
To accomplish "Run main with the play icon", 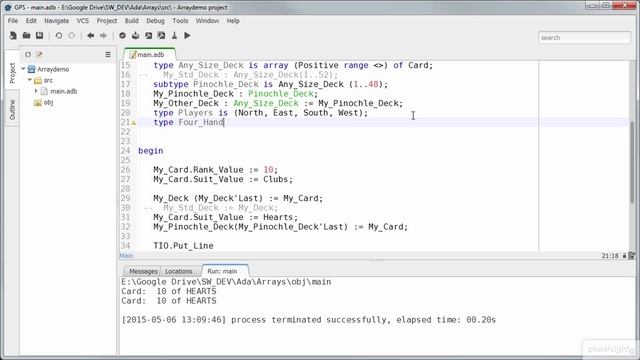I will coord(187,36).
